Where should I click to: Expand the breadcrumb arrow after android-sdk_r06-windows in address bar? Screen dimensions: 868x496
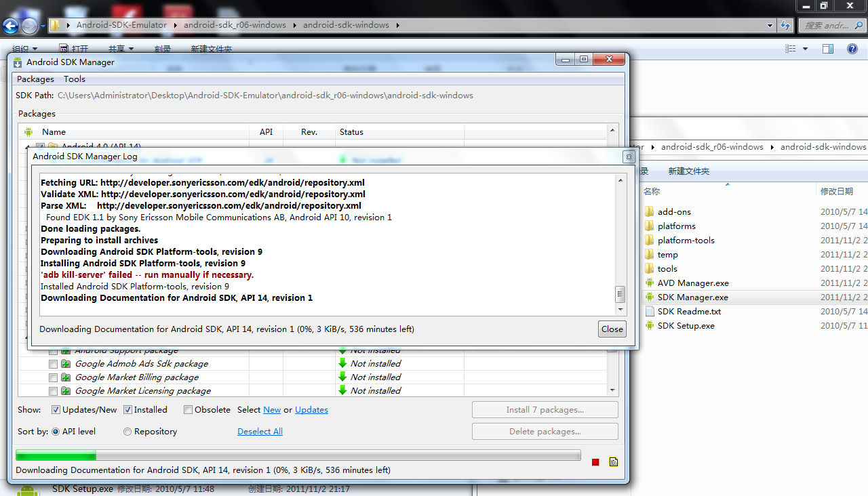(294, 26)
